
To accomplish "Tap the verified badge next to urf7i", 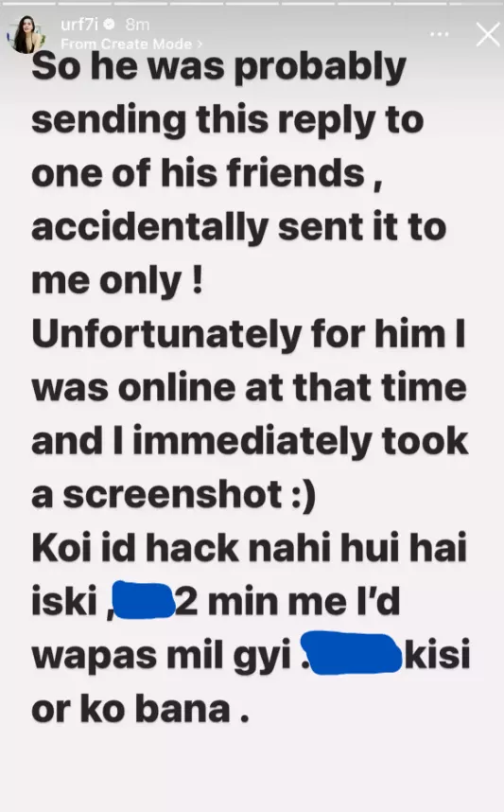I will point(109,24).
